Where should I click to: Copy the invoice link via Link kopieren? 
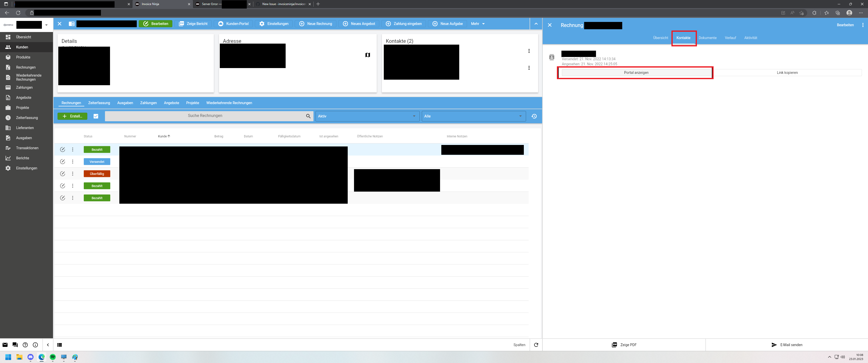pyautogui.click(x=787, y=72)
